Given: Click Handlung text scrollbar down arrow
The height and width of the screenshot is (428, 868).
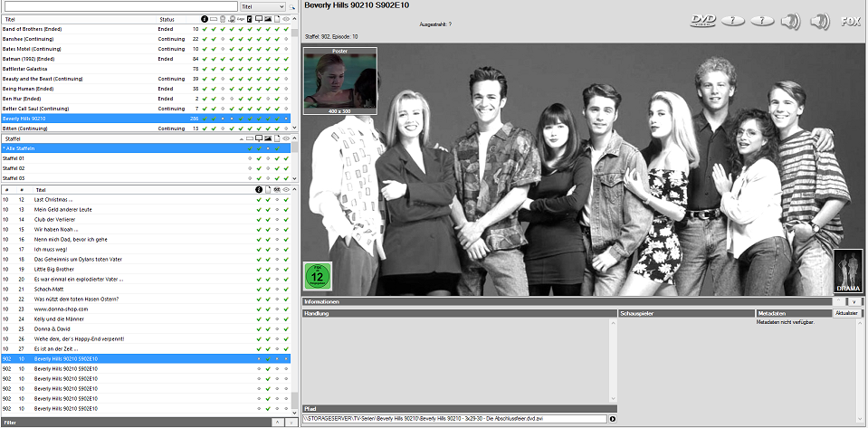Looking at the screenshot, I should tap(613, 399).
